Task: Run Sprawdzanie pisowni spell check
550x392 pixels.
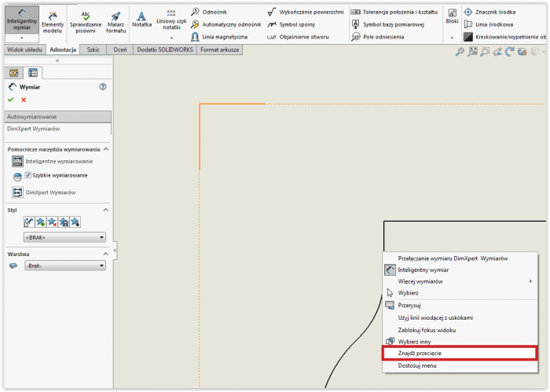Action: click(85, 22)
